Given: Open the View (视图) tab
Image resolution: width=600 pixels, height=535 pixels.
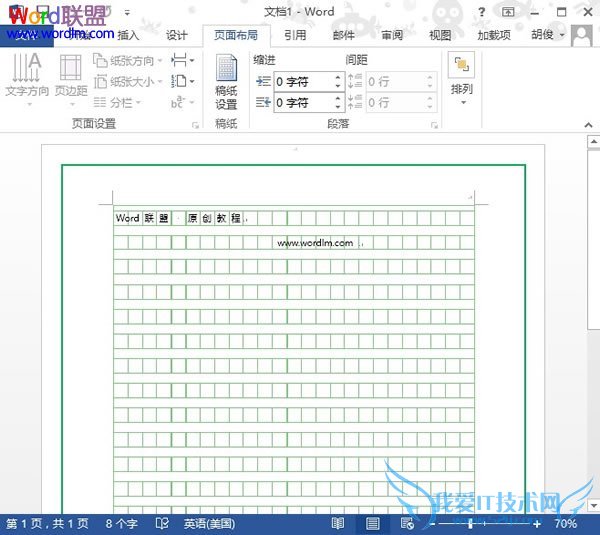Looking at the screenshot, I should pyautogui.click(x=440, y=35).
